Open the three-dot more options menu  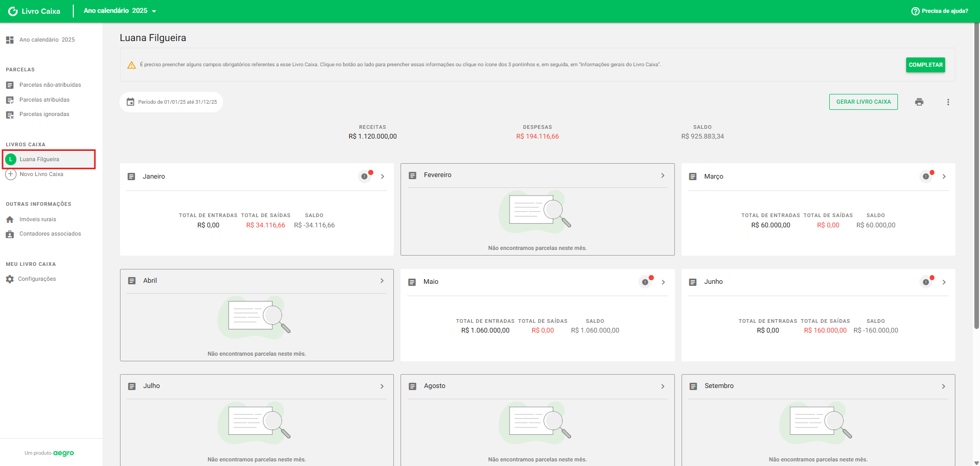948,102
